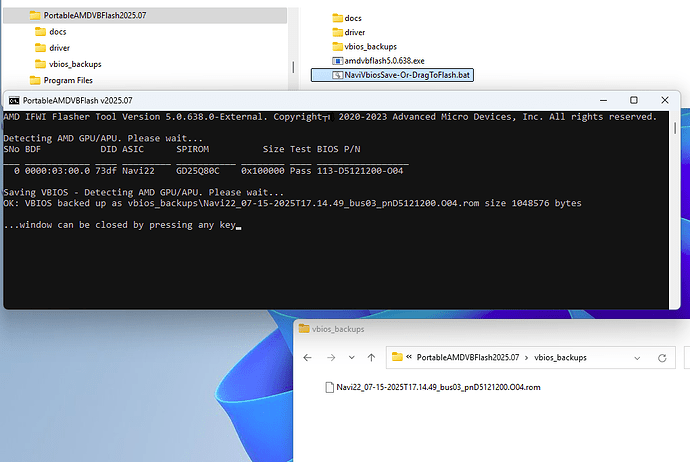Image resolution: width=690 pixels, height=462 pixels.
Task: Maximize the PortableAMDVBFlash console window
Action: click(x=634, y=100)
